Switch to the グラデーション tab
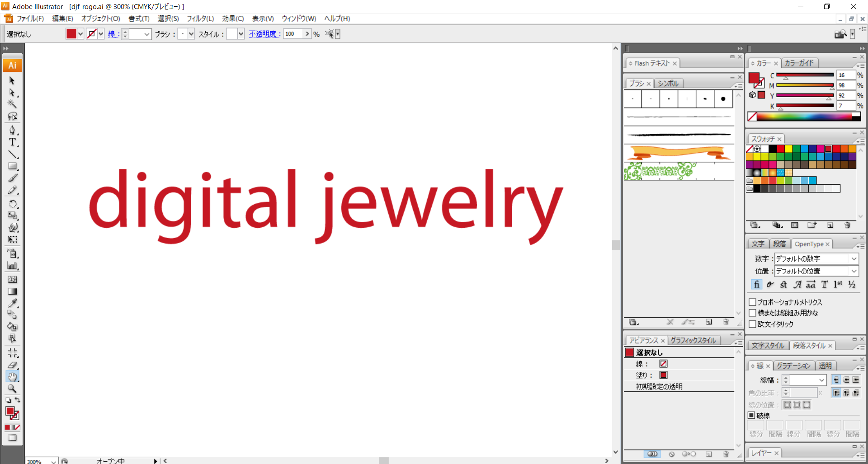This screenshot has width=868, height=464. pyautogui.click(x=793, y=366)
